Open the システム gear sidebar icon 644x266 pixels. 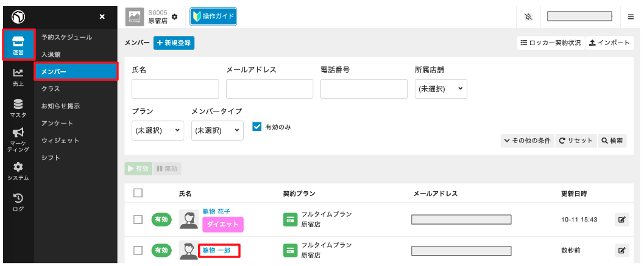[18, 170]
